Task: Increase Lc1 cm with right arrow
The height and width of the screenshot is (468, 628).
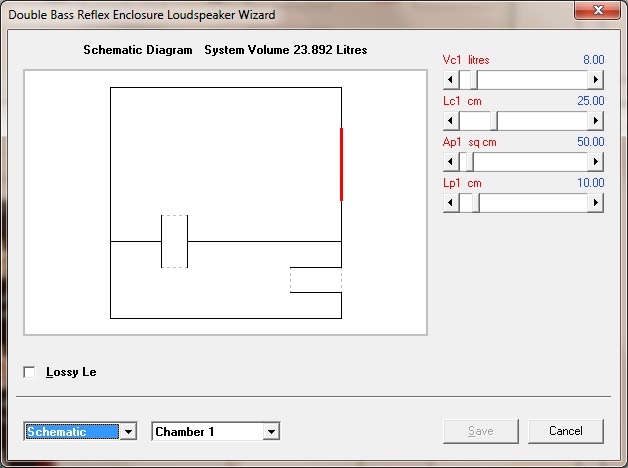Action: click(x=596, y=121)
